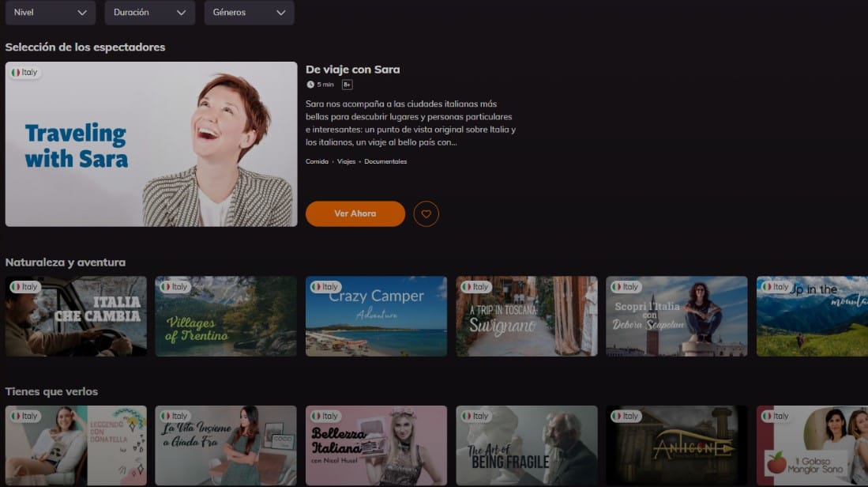
Task: Open The Art of Being Fragile thumbnail
Action: 526,445
